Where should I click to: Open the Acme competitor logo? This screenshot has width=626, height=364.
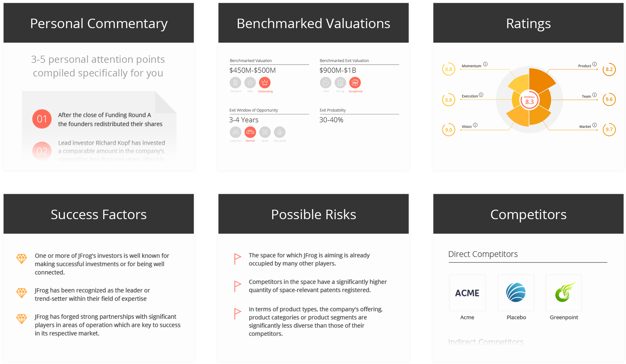click(467, 293)
